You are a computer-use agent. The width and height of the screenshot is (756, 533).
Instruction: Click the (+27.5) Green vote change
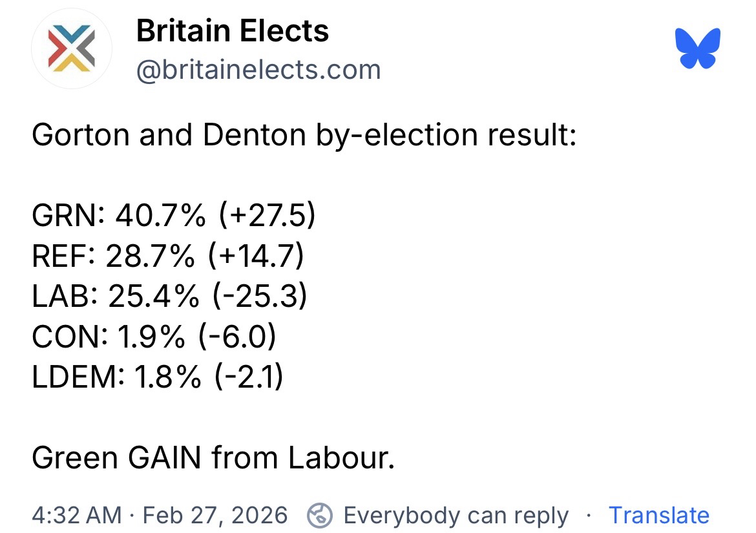(267, 216)
